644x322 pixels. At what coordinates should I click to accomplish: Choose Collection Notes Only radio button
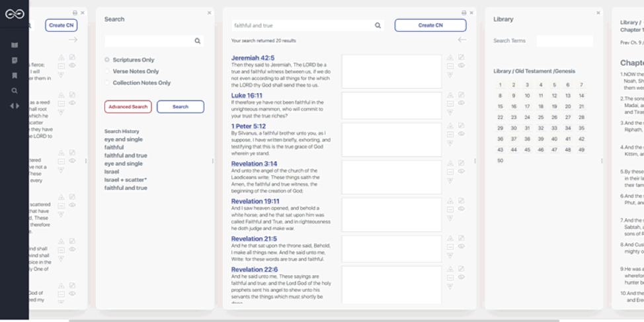pos(107,83)
